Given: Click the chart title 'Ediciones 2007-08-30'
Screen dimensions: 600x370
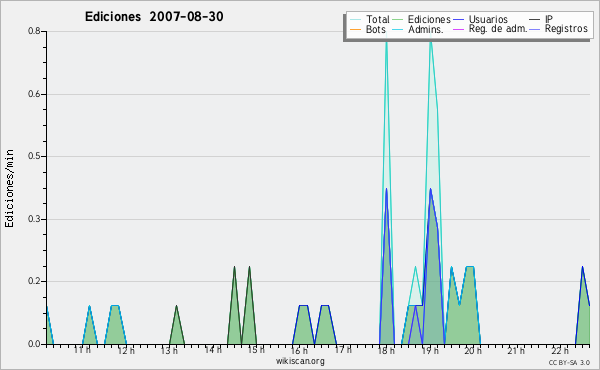Looking at the screenshot, I should click(154, 17).
